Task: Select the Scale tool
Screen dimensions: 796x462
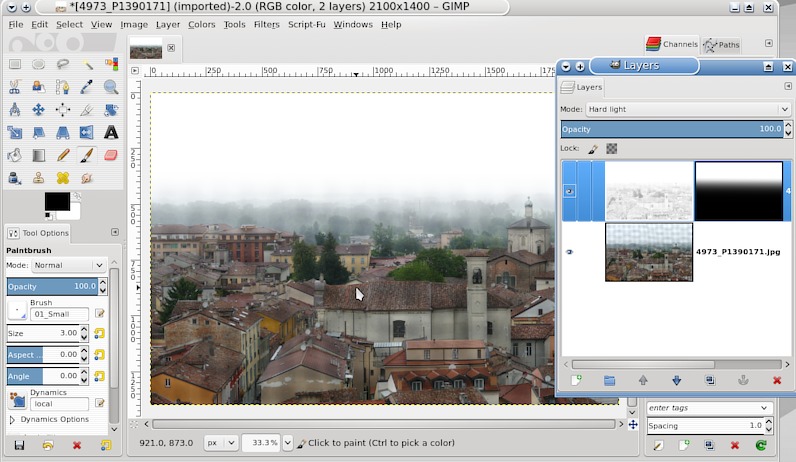Action: [15, 133]
